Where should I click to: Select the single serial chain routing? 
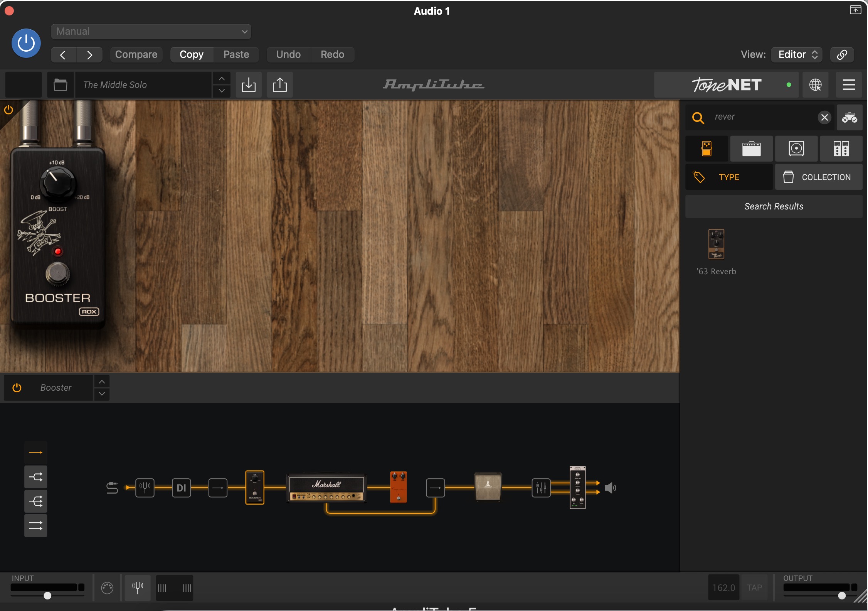(36, 452)
